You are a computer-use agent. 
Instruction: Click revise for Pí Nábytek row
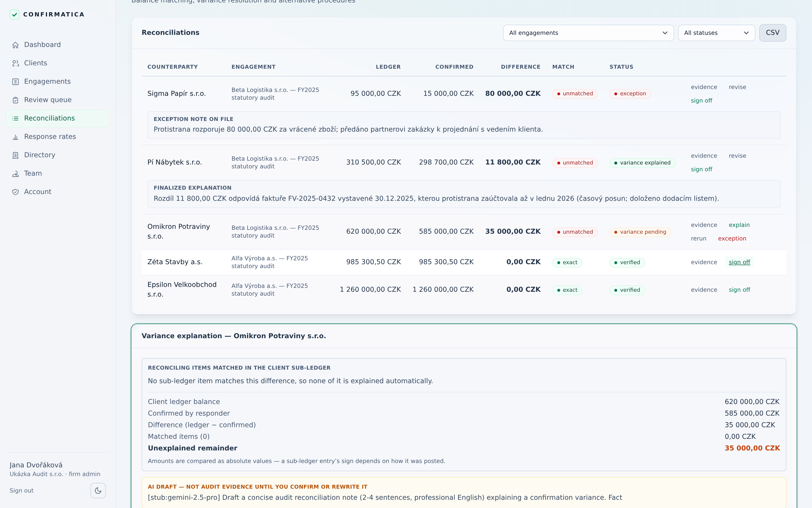pyautogui.click(x=738, y=156)
